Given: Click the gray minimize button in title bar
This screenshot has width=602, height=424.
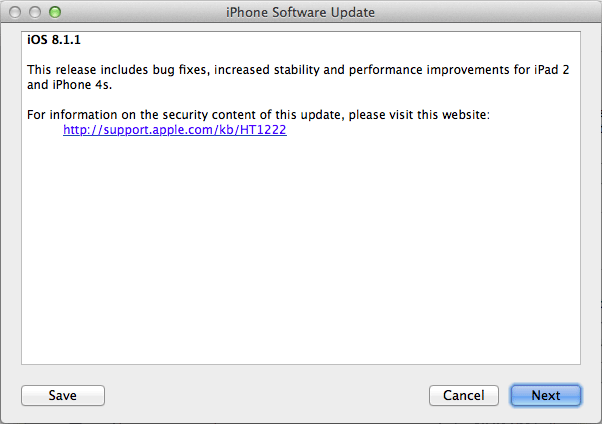Looking at the screenshot, I should 35,12.
